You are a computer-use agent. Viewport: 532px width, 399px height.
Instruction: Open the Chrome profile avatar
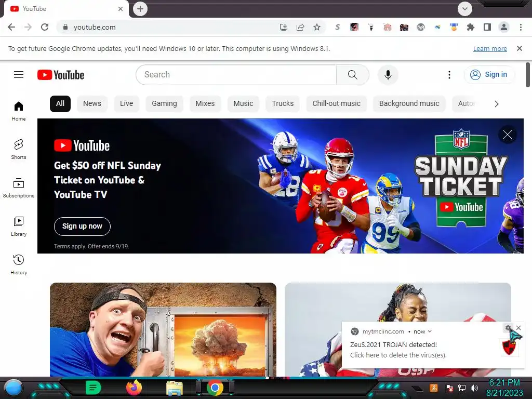pos(504,27)
